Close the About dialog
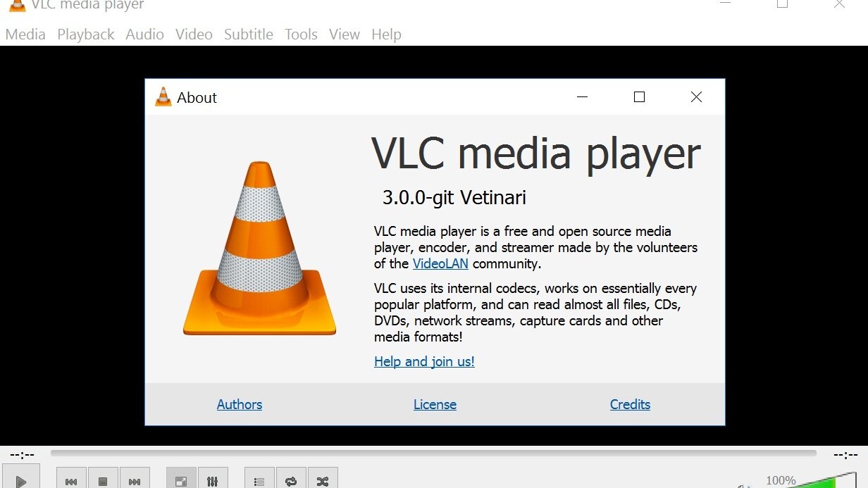The height and width of the screenshot is (488, 868). point(696,97)
